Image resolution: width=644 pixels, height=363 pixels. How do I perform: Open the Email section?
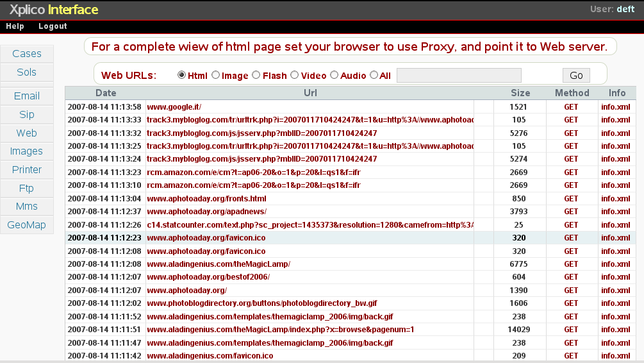coord(27,96)
